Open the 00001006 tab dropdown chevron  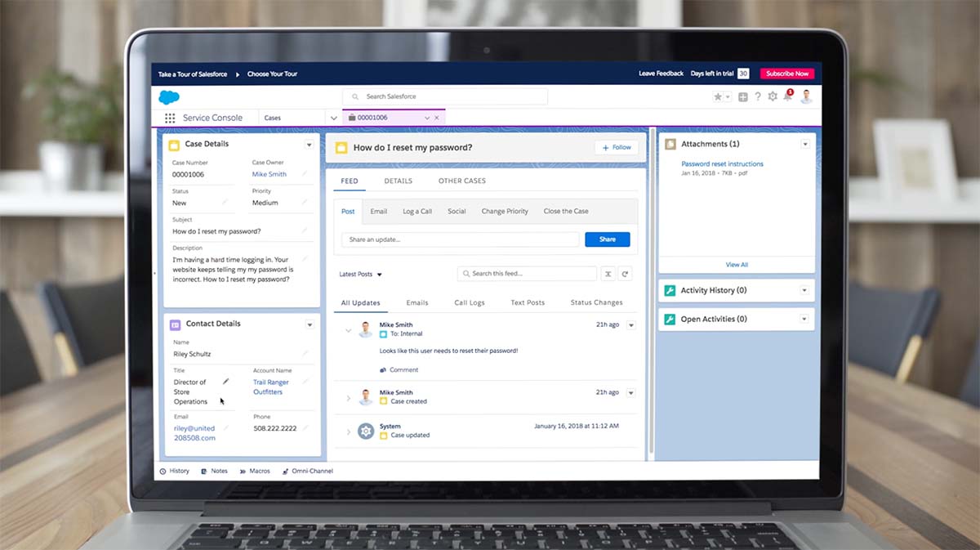coord(426,118)
